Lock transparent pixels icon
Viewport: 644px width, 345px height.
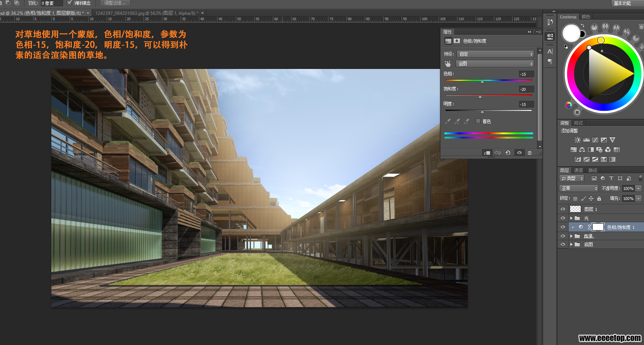coord(575,199)
